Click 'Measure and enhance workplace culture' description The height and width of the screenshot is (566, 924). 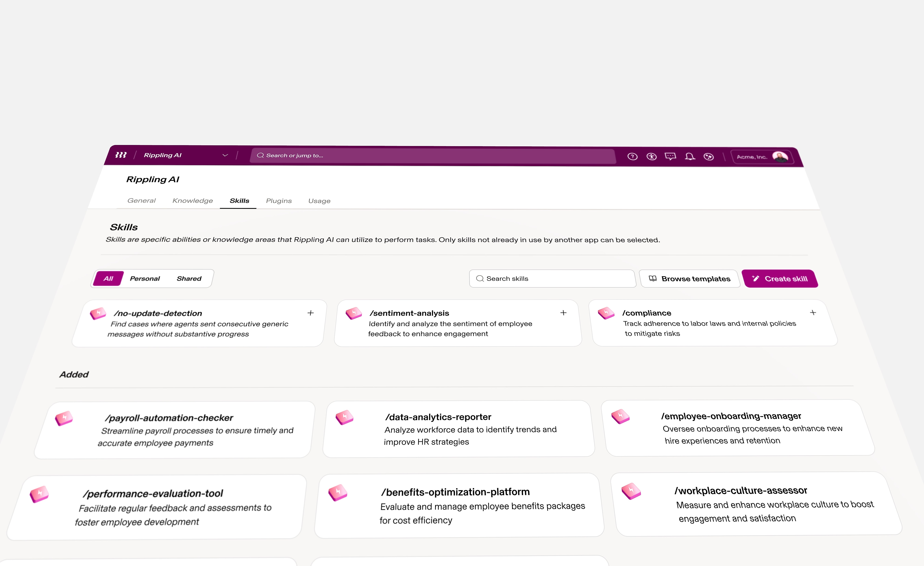(x=775, y=511)
